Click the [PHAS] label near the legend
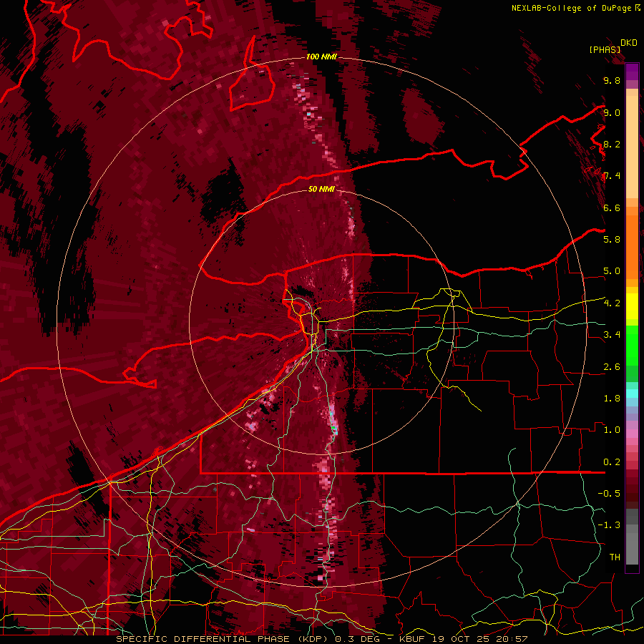This screenshot has width=644, height=644. pos(605,49)
